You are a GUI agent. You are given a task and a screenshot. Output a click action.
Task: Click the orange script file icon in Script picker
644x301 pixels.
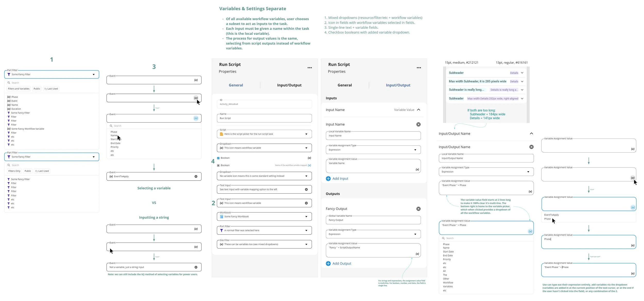221,134
